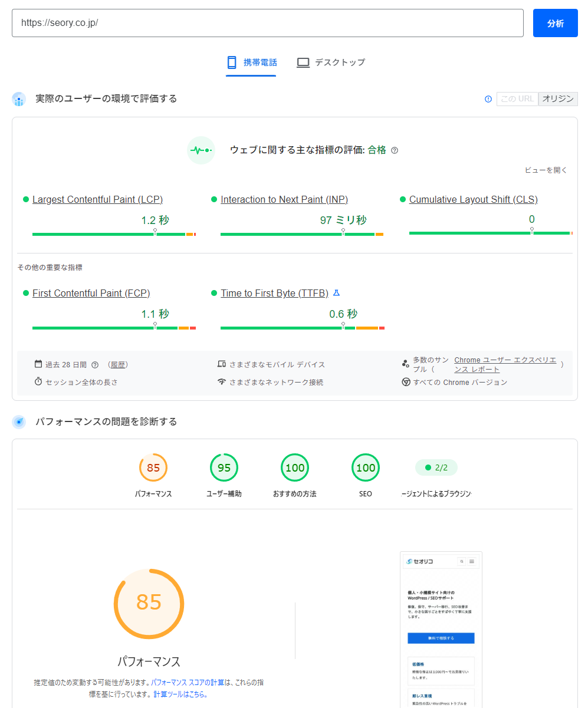Open the 計算ツールはこちら link
588x708 pixels.
[180, 694]
